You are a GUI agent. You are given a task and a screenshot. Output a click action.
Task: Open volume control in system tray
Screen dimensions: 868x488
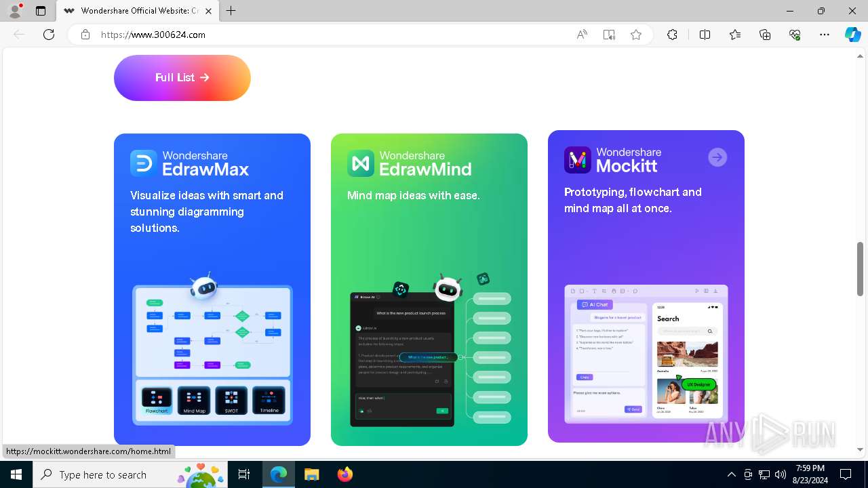pyautogui.click(x=781, y=474)
